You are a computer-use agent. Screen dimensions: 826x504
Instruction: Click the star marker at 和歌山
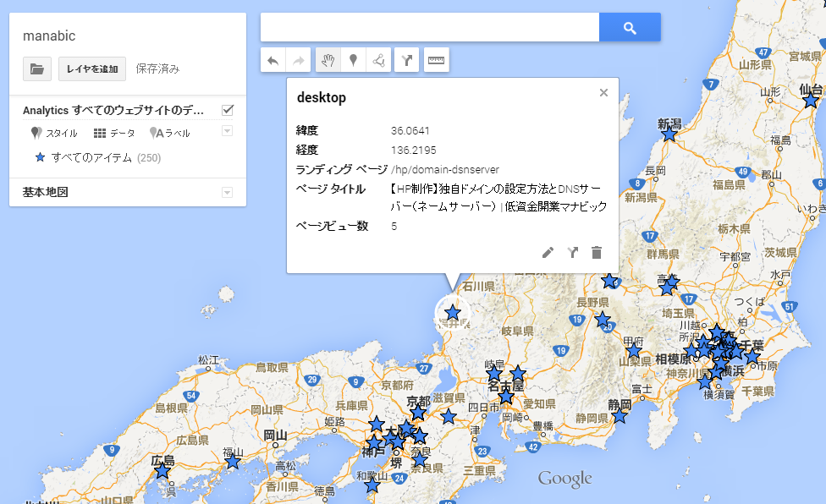pyautogui.click(x=372, y=485)
